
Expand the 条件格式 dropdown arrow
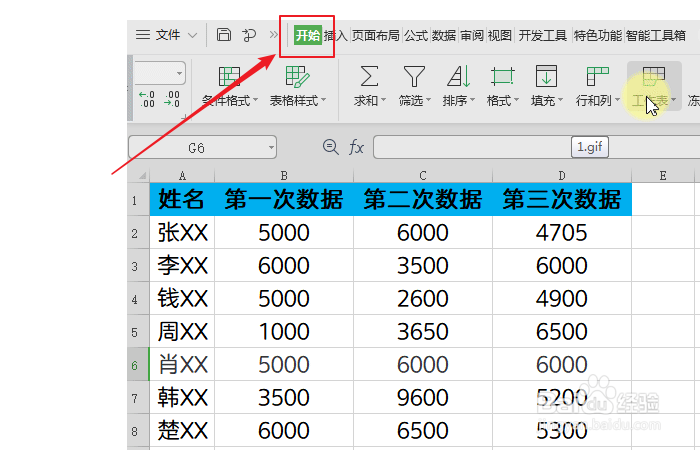(x=256, y=100)
